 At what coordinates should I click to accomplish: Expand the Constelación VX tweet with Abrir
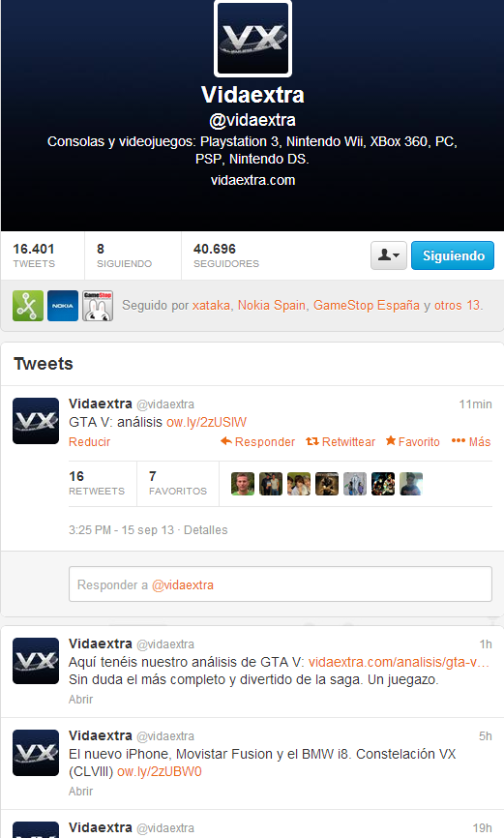tap(80, 791)
